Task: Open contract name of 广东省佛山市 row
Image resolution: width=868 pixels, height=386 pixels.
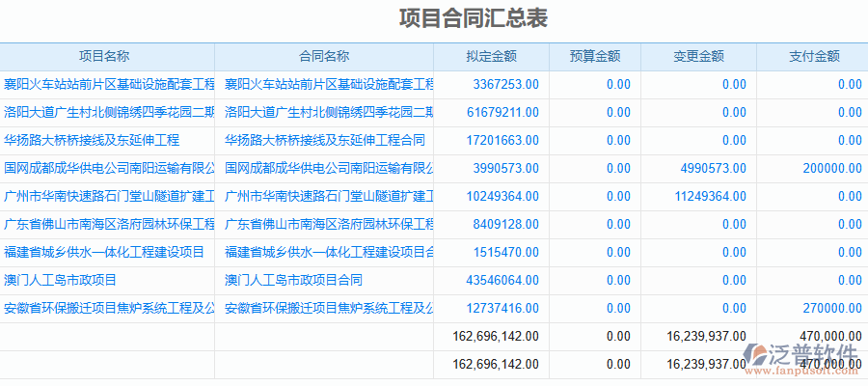Action: (329, 224)
